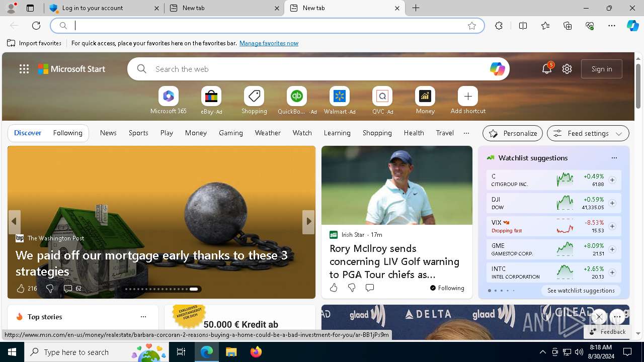Add Intel INTC to watchlist
The height and width of the screenshot is (362, 644).
coord(612,273)
